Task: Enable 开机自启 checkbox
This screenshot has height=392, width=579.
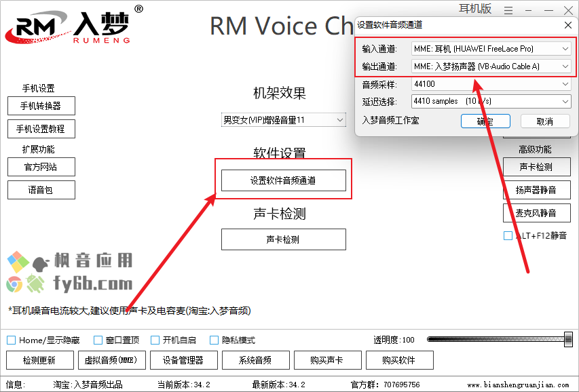Action: pyautogui.click(x=155, y=340)
